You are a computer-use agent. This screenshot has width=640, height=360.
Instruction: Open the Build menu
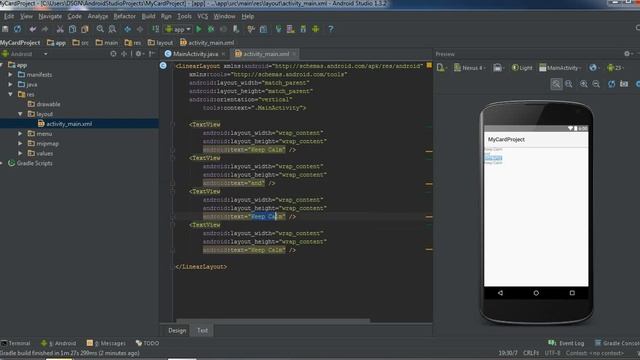point(148,16)
